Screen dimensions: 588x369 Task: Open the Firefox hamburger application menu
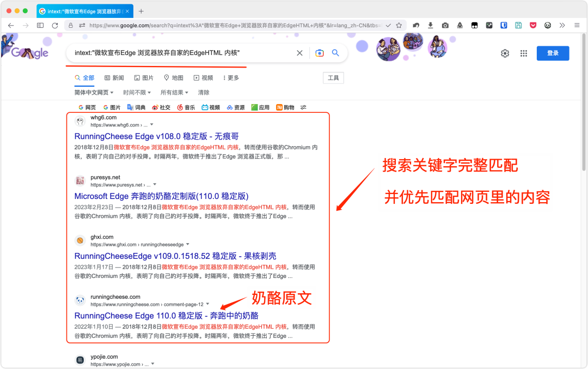(x=577, y=26)
